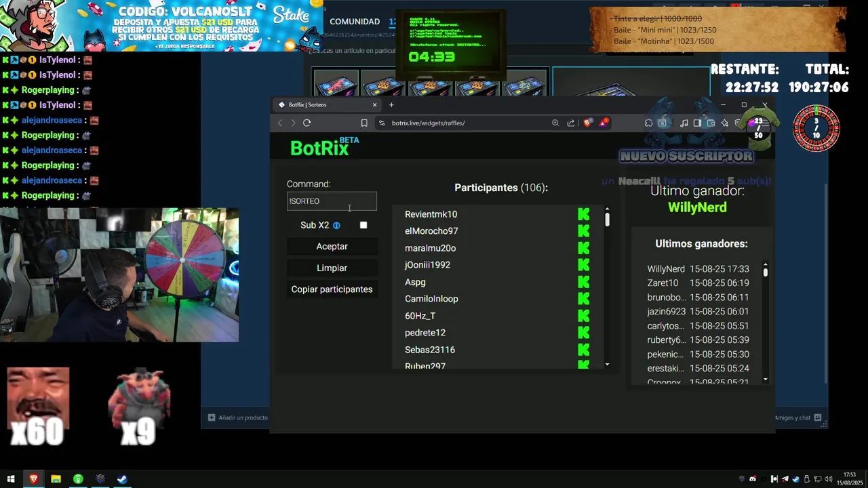The width and height of the screenshot is (868, 488).
Task: Click the !SORTEO command input field
Action: (x=332, y=201)
